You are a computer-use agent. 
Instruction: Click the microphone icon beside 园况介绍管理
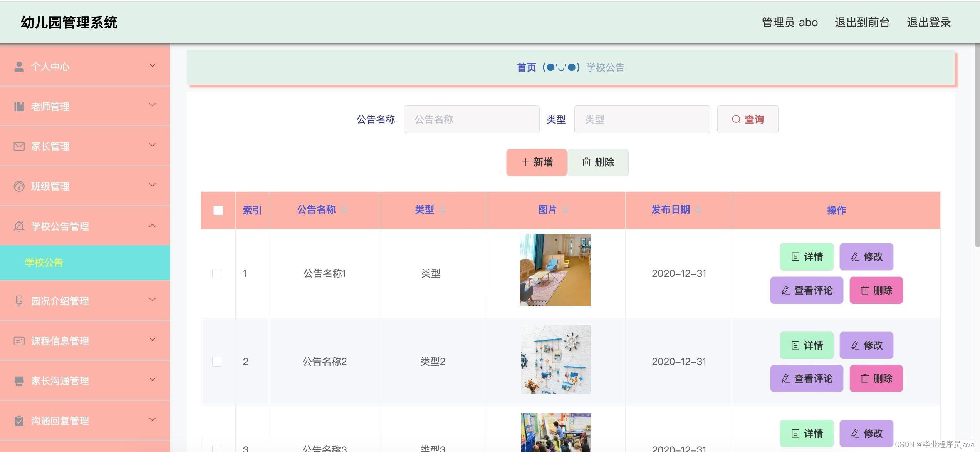pyautogui.click(x=19, y=301)
